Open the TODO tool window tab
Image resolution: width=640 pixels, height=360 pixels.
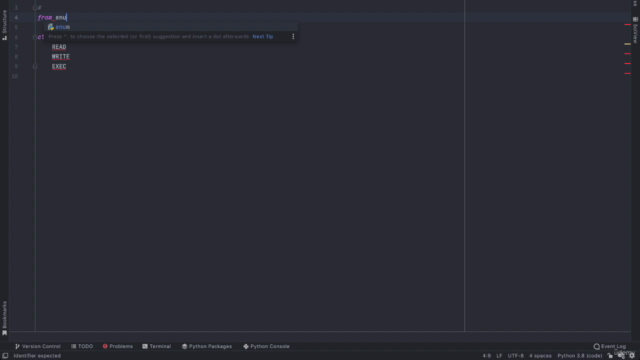(x=82, y=347)
